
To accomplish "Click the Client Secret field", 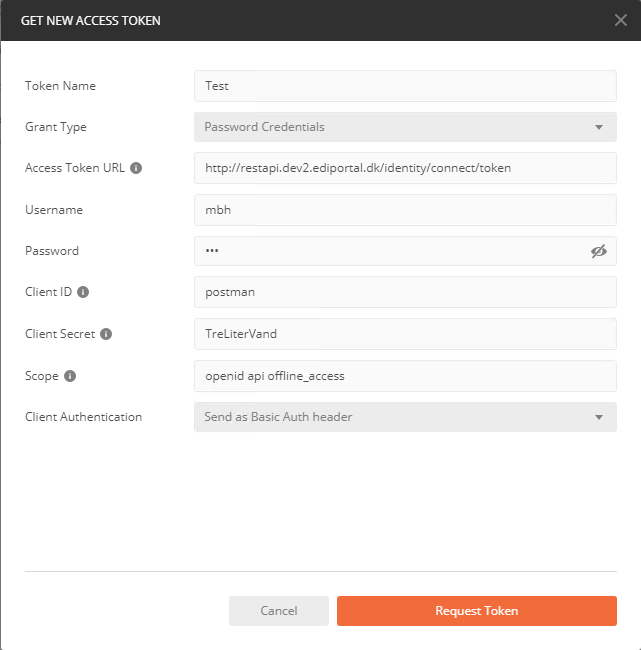I will click(x=405, y=334).
